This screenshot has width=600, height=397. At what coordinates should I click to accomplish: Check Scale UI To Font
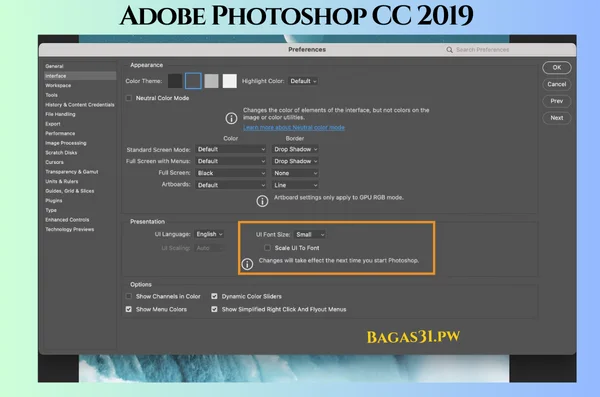click(x=267, y=248)
